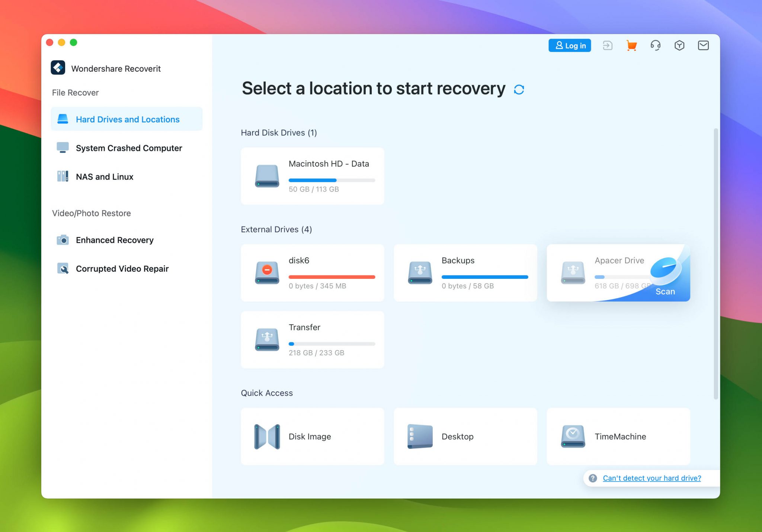The width and height of the screenshot is (762, 532).
Task: Click the question mark help icon at bottom
Action: click(x=592, y=478)
